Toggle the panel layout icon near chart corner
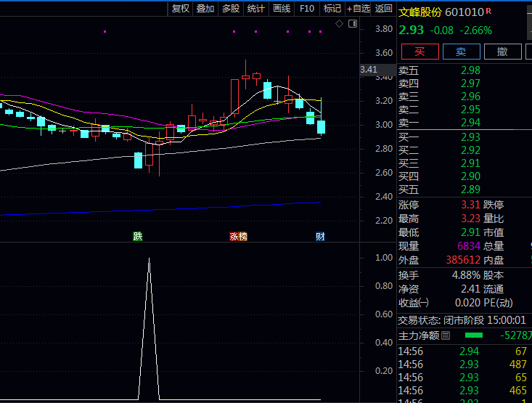 [353, 24]
